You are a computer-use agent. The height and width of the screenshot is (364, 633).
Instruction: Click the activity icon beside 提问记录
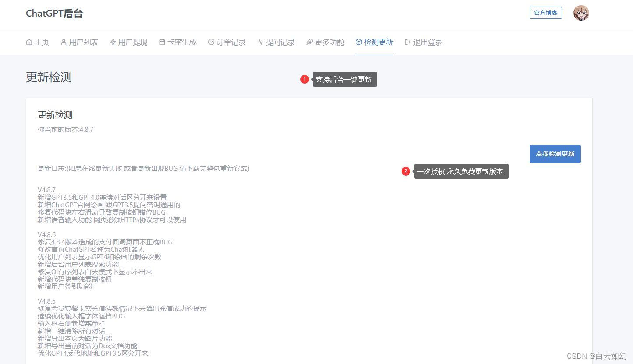click(x=260, y=42)
